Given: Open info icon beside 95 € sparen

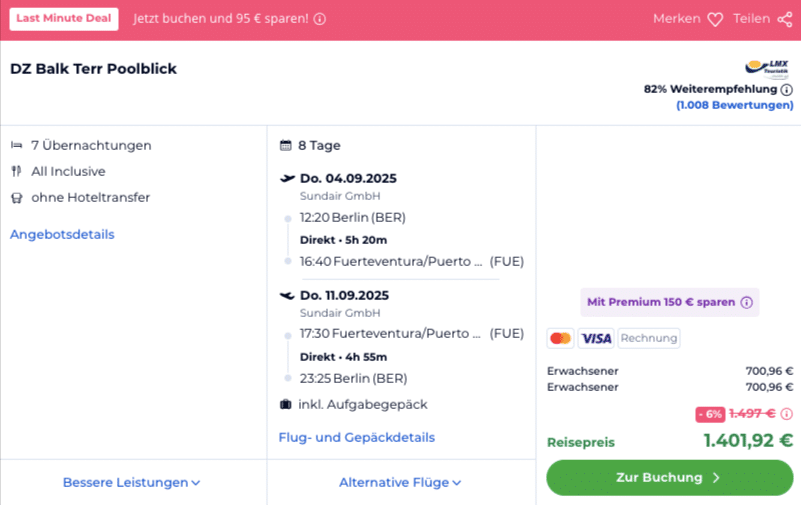Looking at the screenshot, I should coord(320,19).
